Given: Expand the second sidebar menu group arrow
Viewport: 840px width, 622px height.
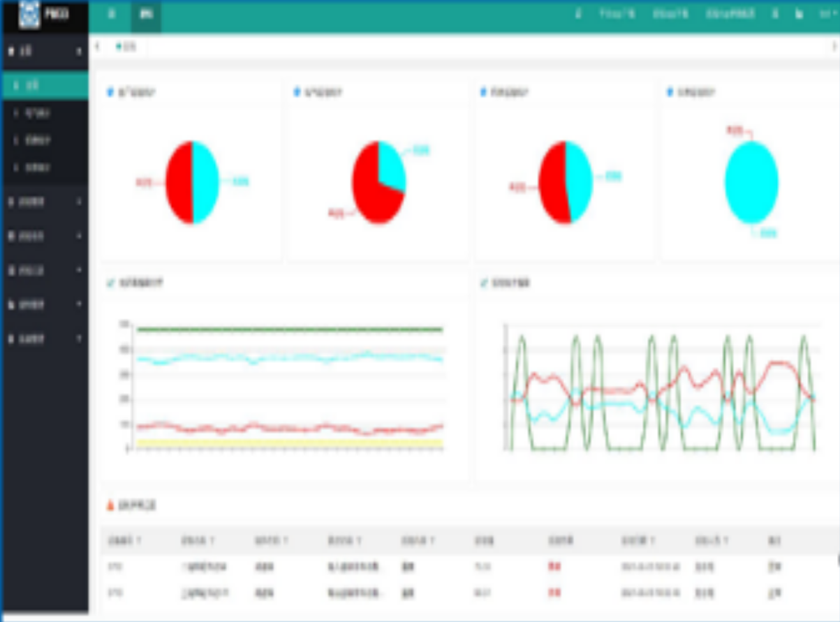Looking at the screenshot, I should click(79, 202).
